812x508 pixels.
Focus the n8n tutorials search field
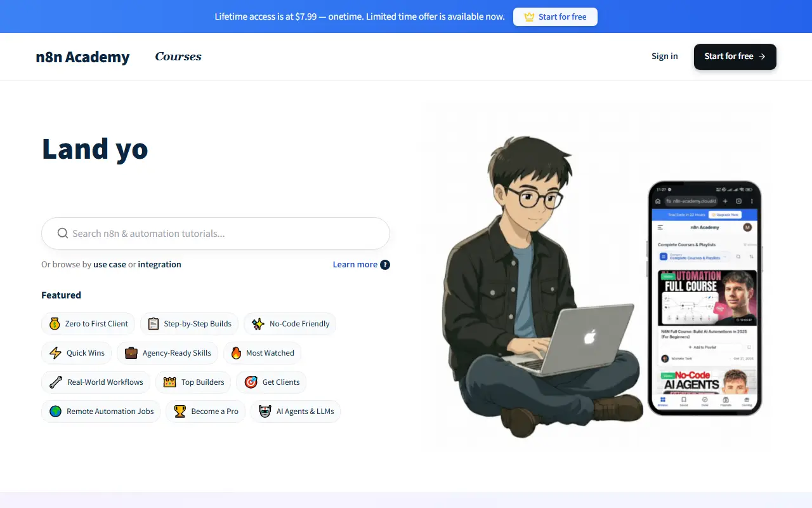[x=216, y=234]
